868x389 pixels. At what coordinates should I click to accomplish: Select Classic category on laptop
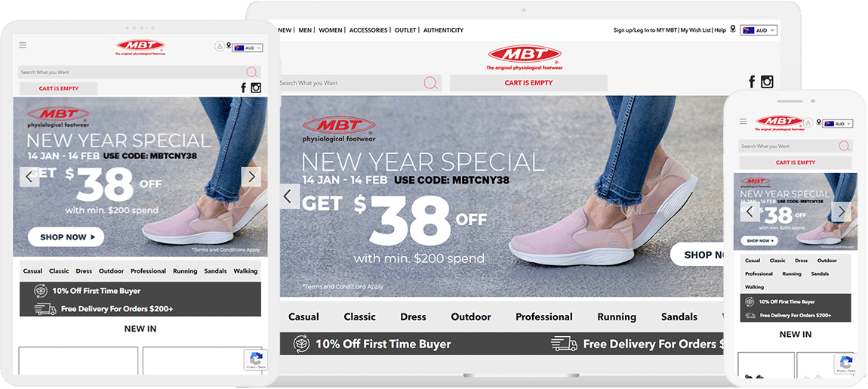pyautogui.click(x=360, y=317)
